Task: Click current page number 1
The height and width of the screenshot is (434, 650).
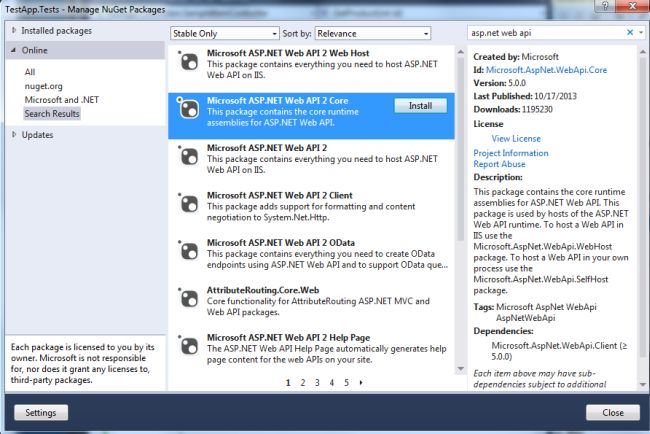Action: click(x=288, y=383)
